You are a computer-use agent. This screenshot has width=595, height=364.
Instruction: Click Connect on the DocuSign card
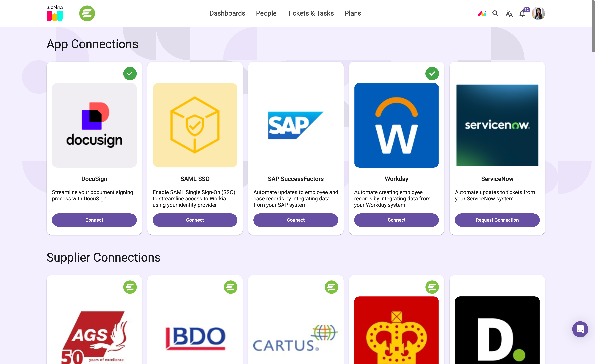click(x=94, y=220)
